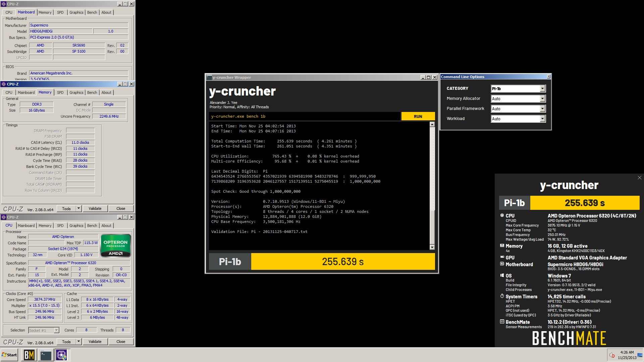Open Graphics tab in Mainboard CPU-Z window

click(76, 12)
